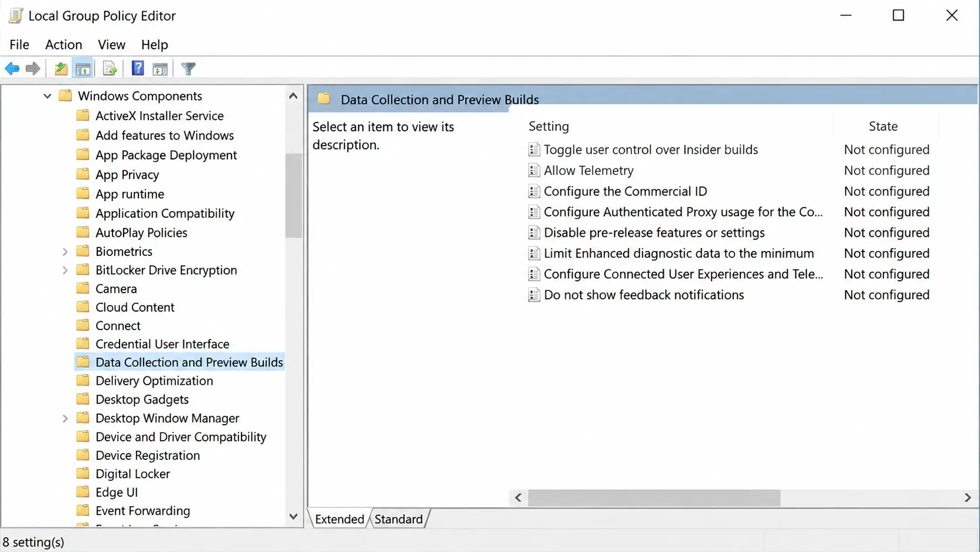Select Configure Connected User Experiences setting
This screenshot has height=552, width=980.
[x=683, y=274]
